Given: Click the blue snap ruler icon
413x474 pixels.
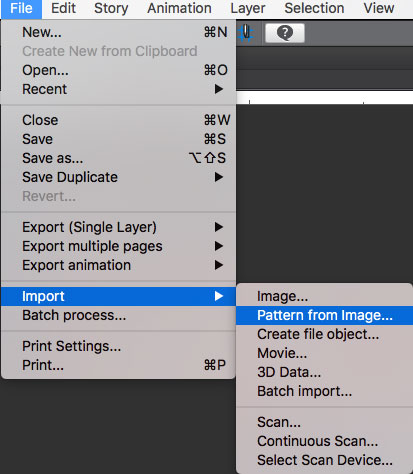Looking at the screenshot, I should pos(246,33).
